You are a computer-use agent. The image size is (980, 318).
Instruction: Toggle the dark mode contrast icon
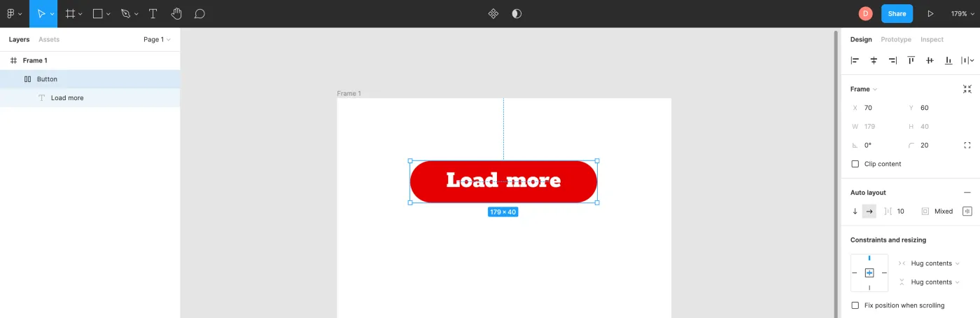[517, 13]
